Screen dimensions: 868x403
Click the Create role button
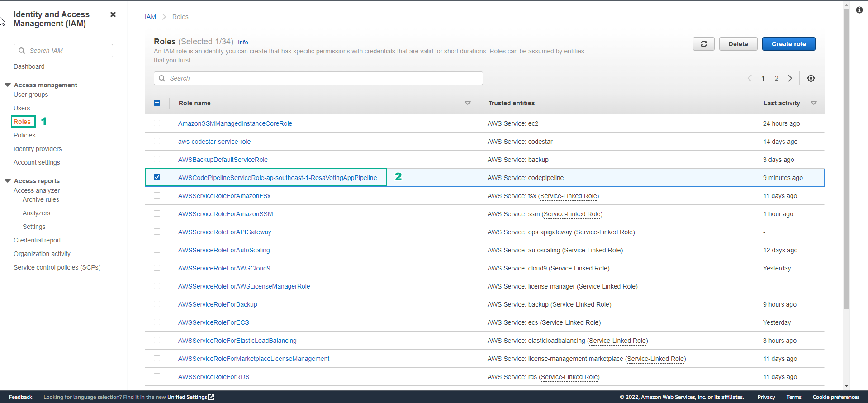pyautogui.click(x=788, y=44)
